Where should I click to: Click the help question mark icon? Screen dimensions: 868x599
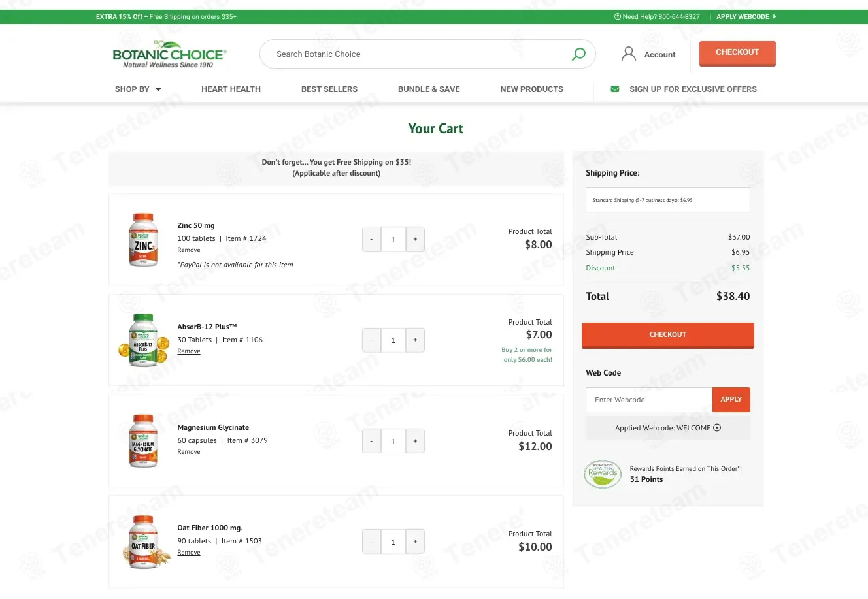click(x=618, y=17)
